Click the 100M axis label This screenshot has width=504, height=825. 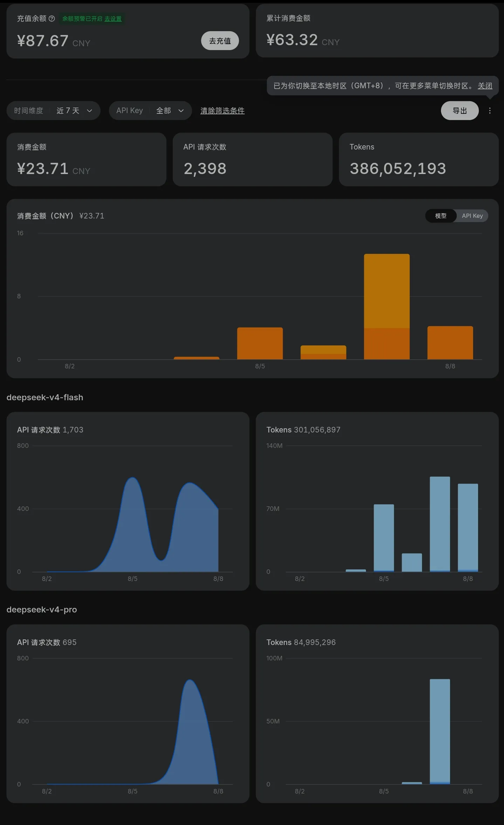[274, 658]
